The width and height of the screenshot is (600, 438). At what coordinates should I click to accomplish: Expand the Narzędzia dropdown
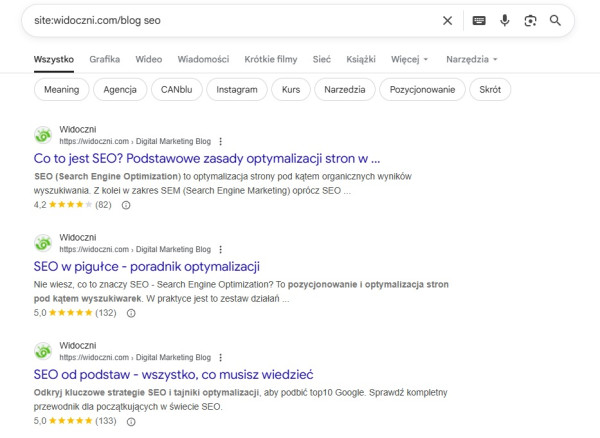coord(472,59)
